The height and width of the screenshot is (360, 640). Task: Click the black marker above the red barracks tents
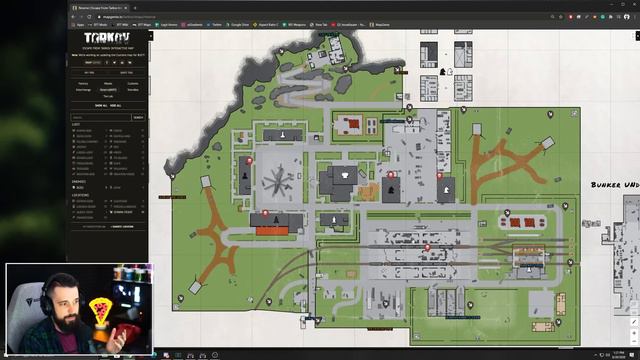507,213
